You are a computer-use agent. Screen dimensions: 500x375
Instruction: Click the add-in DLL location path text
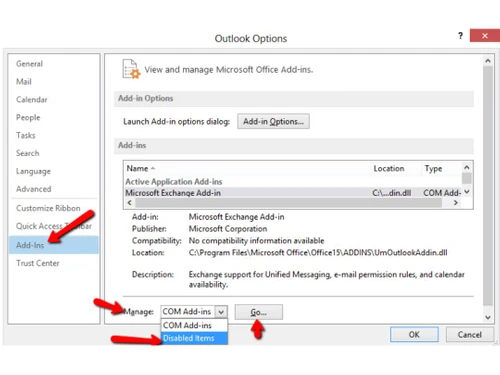(x=318, y=253)
